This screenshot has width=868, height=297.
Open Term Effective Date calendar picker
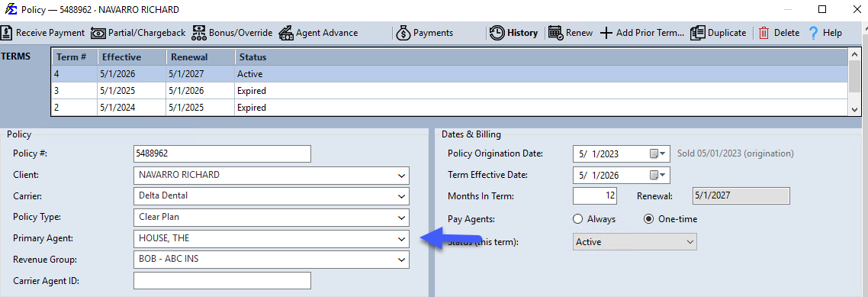(657, 175)
